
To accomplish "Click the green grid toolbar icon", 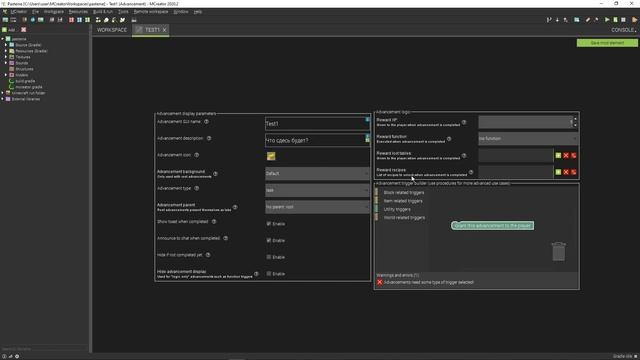I will pyautogui.click(x=87, y=20).
